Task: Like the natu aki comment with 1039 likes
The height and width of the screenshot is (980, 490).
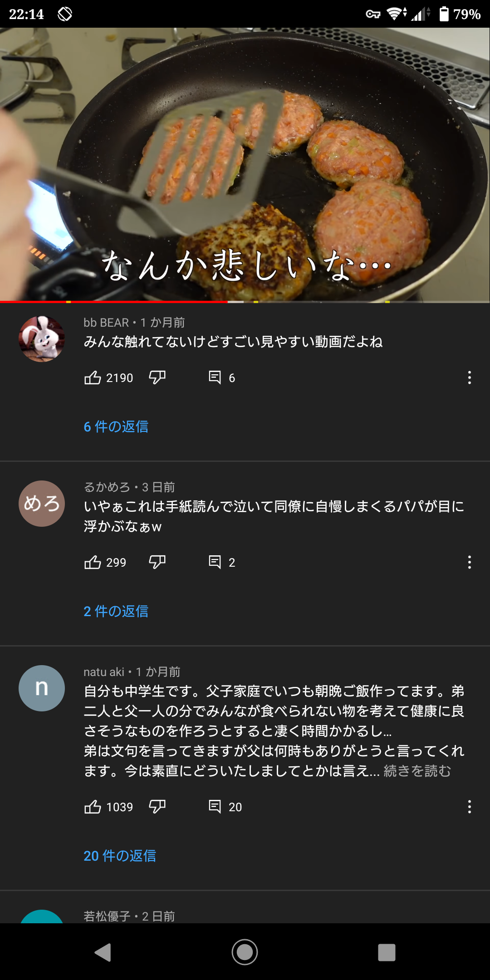Action: click(x=93, y=807)
